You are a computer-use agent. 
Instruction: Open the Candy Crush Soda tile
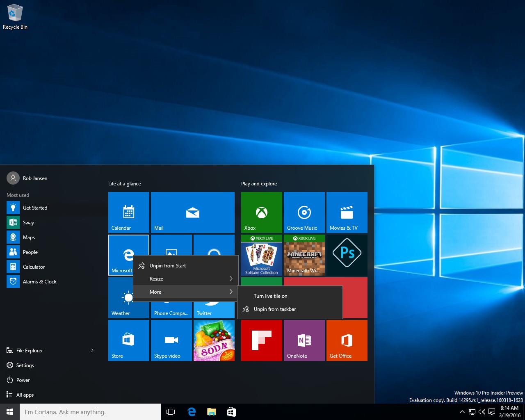click(x=214, y=340)
